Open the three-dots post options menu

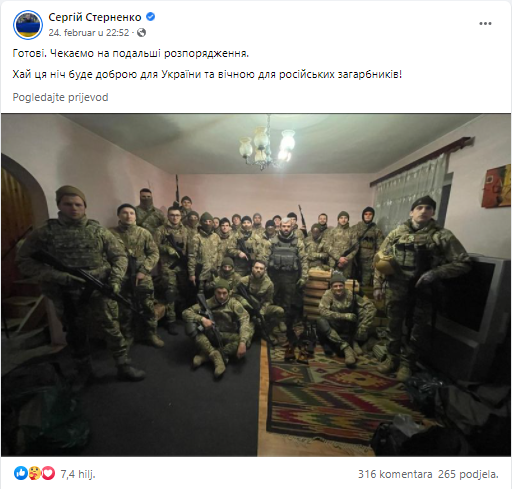click(x=485, y=24)
